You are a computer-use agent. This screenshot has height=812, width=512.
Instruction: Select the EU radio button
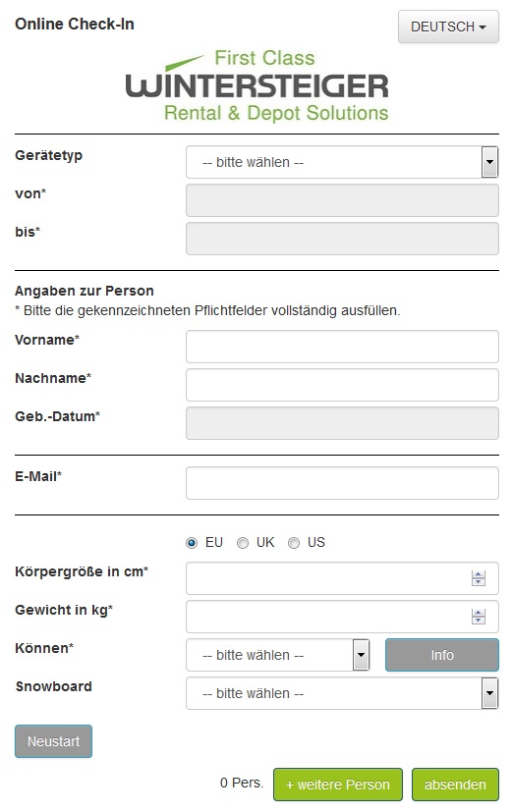point(192,543)
